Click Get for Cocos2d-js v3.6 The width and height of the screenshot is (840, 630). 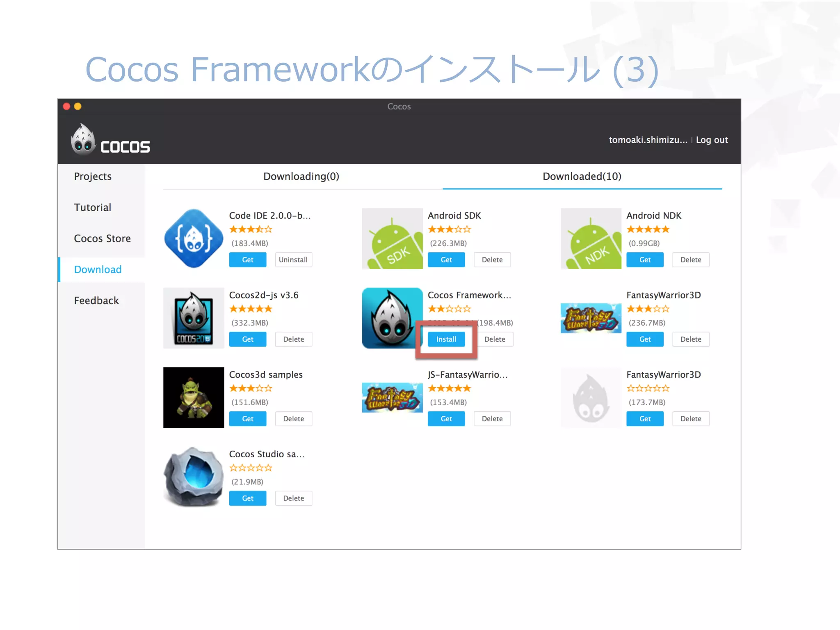(x=248, y=339)
